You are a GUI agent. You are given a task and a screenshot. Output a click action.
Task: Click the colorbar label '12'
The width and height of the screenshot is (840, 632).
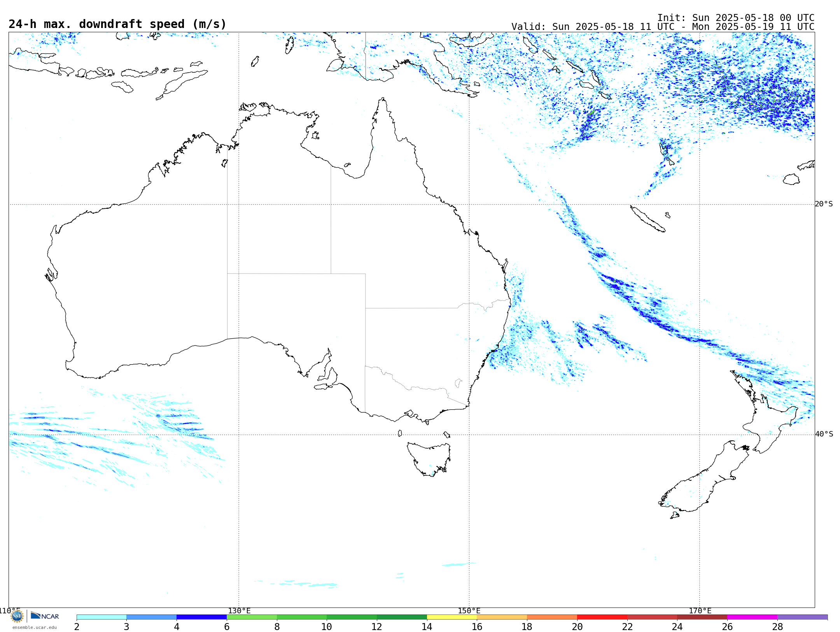pos(377,627)
